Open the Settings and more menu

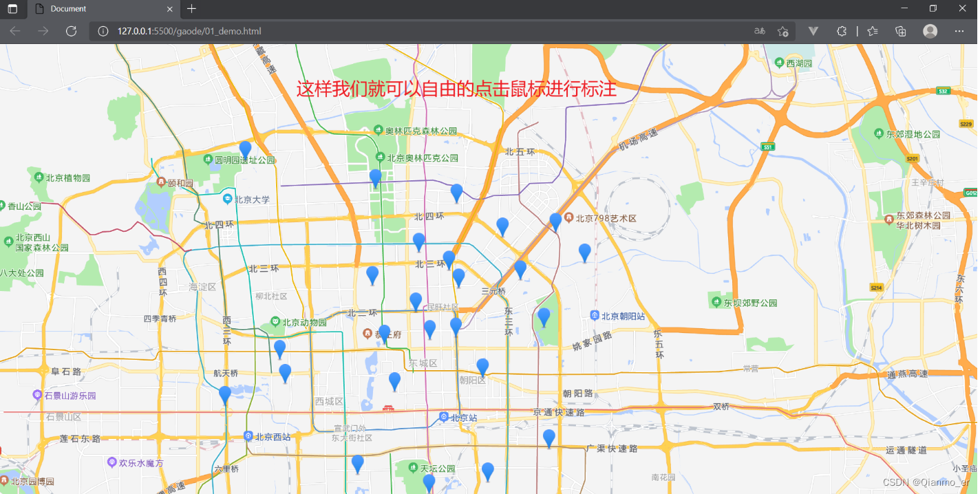[x=959, y=31]
